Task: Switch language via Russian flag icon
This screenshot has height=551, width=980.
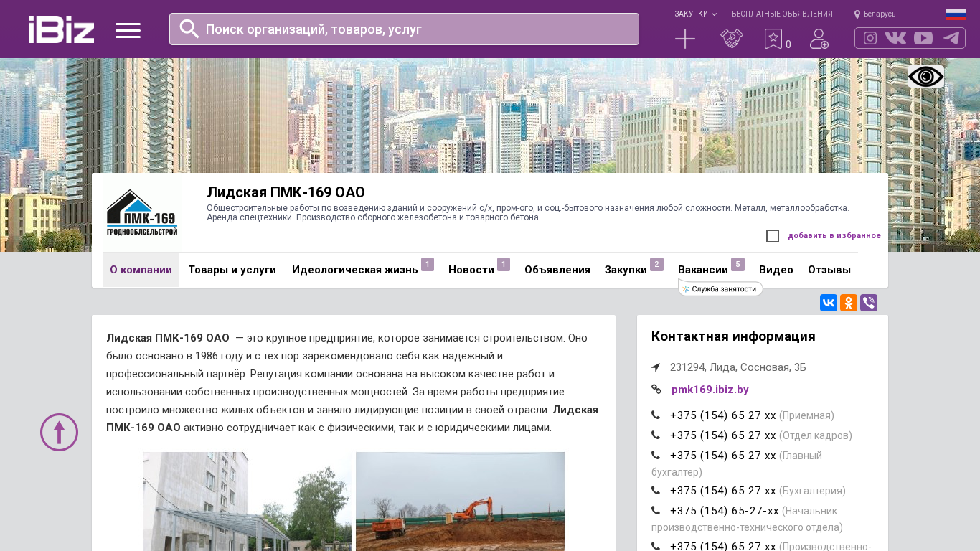Action: [956, 14]
